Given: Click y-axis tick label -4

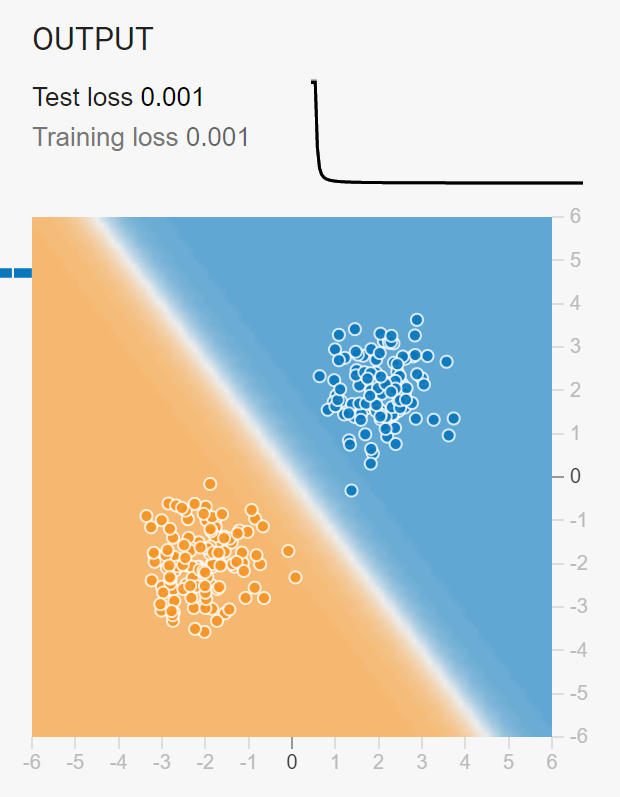Looking at the screenshot, I should pos(575,650).
